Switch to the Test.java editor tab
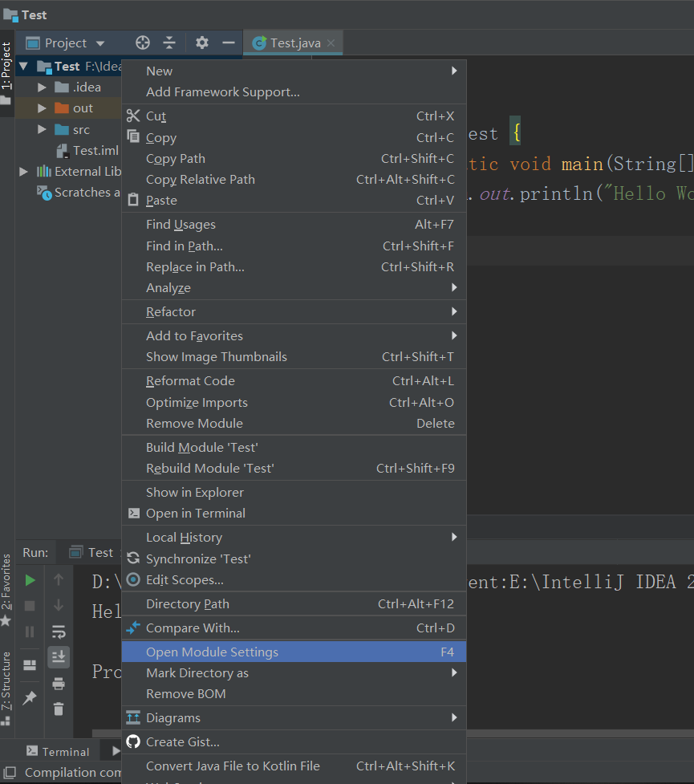Screen dimensions: 694x784 click(x=293, y=43)
